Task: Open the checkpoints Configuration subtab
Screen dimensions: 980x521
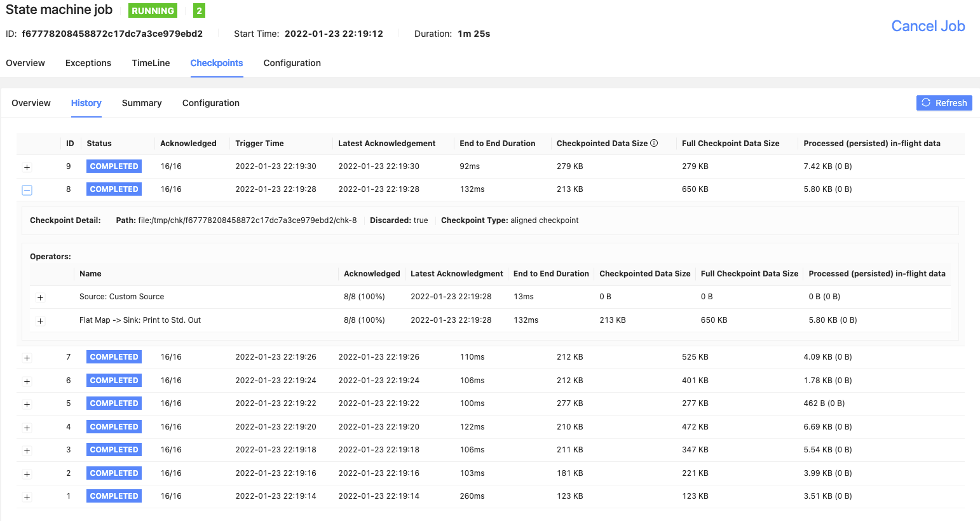Action: click(x=210, y=103)
